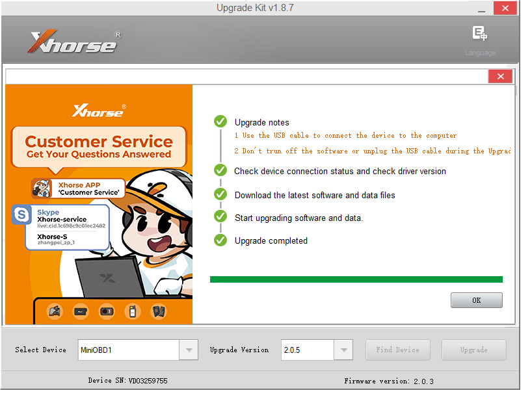Click the Skype icon in banner
Viewport: 532px width, 399px height.
(x=22, y=215)
